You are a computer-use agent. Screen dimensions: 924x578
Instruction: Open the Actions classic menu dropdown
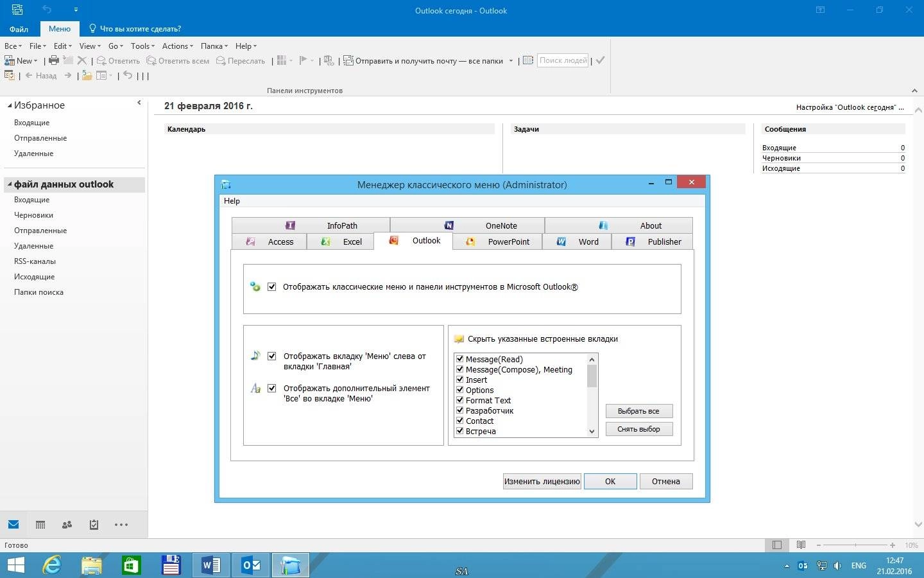[177, 46]
